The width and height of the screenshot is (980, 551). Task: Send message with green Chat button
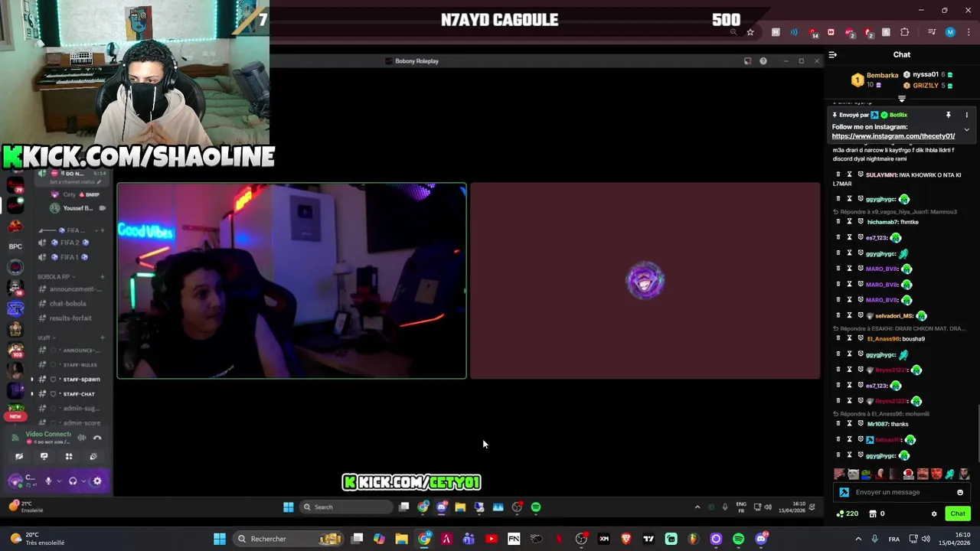(x=957, y=514)
